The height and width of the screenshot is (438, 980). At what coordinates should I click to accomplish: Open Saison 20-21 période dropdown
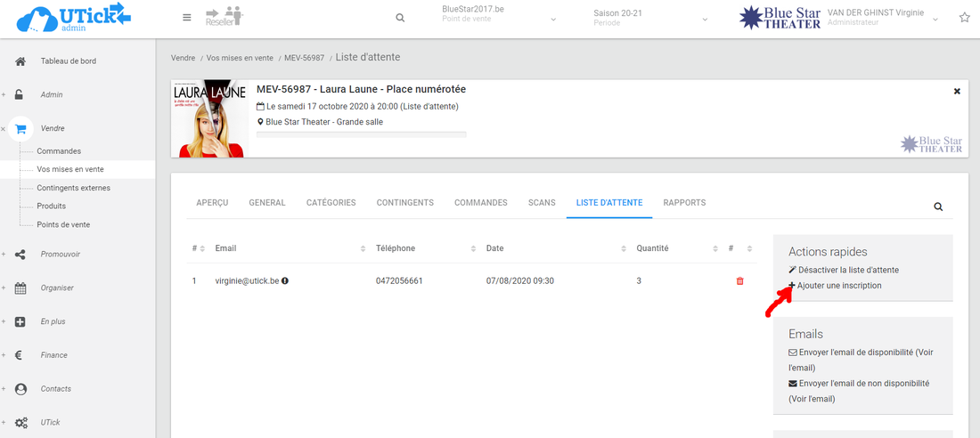pyautogui.click(x=650, y=18)
